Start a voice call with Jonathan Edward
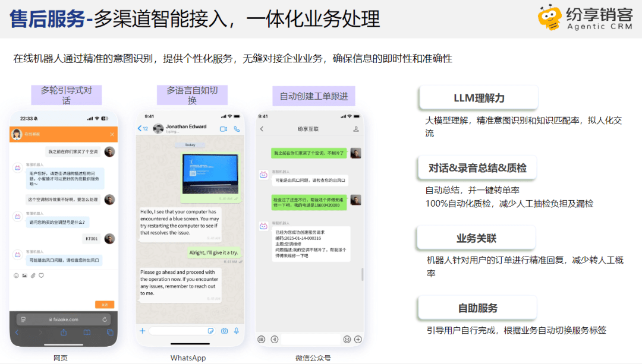 coord(237,129)
